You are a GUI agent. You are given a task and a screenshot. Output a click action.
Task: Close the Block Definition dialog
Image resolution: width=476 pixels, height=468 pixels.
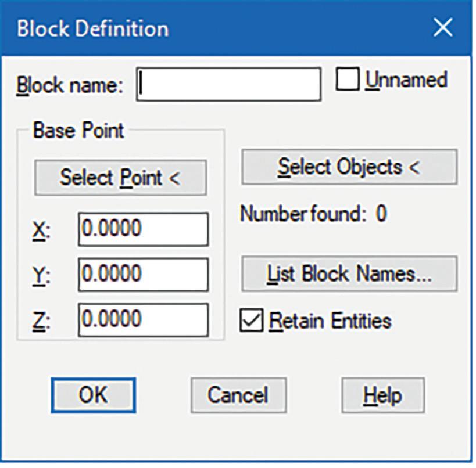pyautogui.click(x=443, y=28)
